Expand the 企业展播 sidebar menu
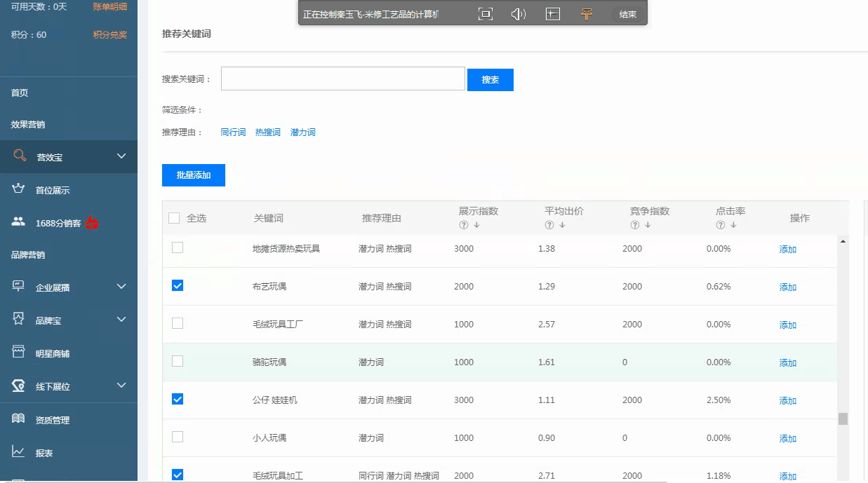Screen dimensions: 868x483 tap(121, 287)
